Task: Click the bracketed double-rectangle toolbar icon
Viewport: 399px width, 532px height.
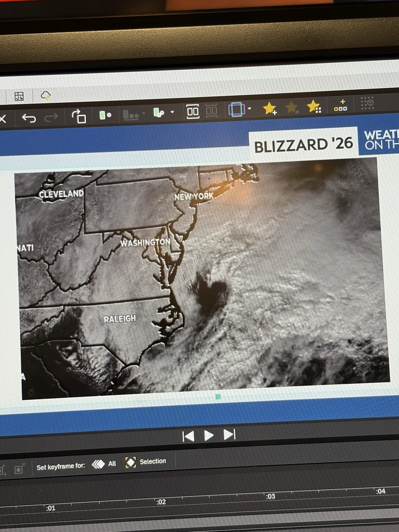Action: (193, 111)
